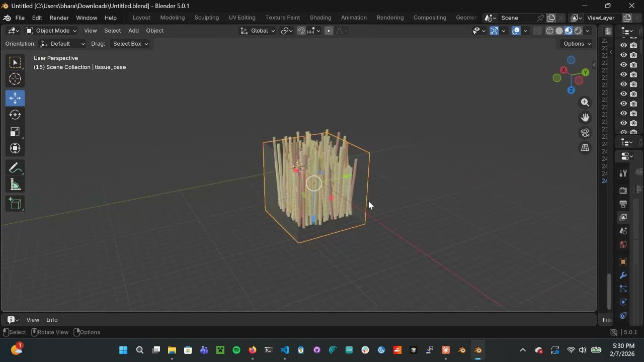This screenshot has width=644, height=362.
Task: Open Firefox from the taskbar
Action: click(x=253, y=350)
